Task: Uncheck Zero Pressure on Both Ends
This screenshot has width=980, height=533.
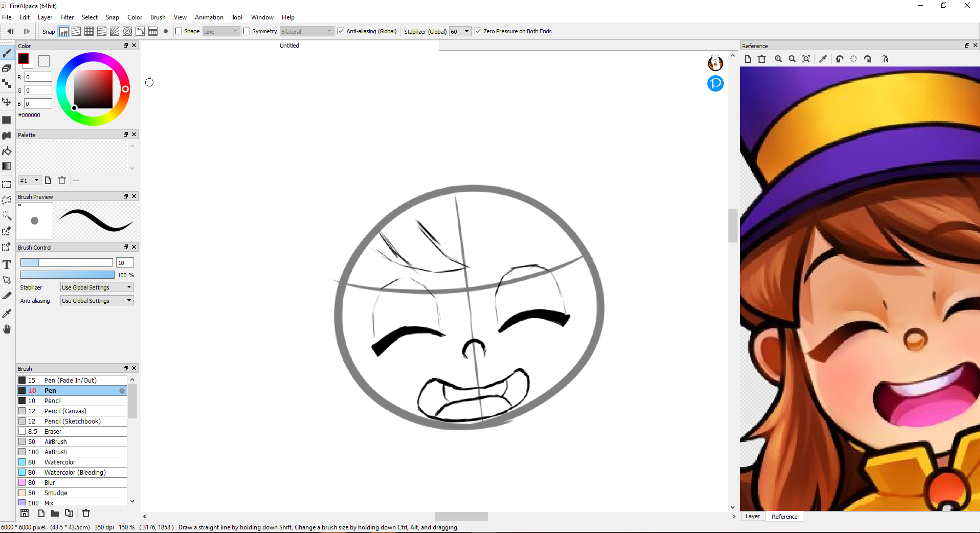Action: (478, 31)
